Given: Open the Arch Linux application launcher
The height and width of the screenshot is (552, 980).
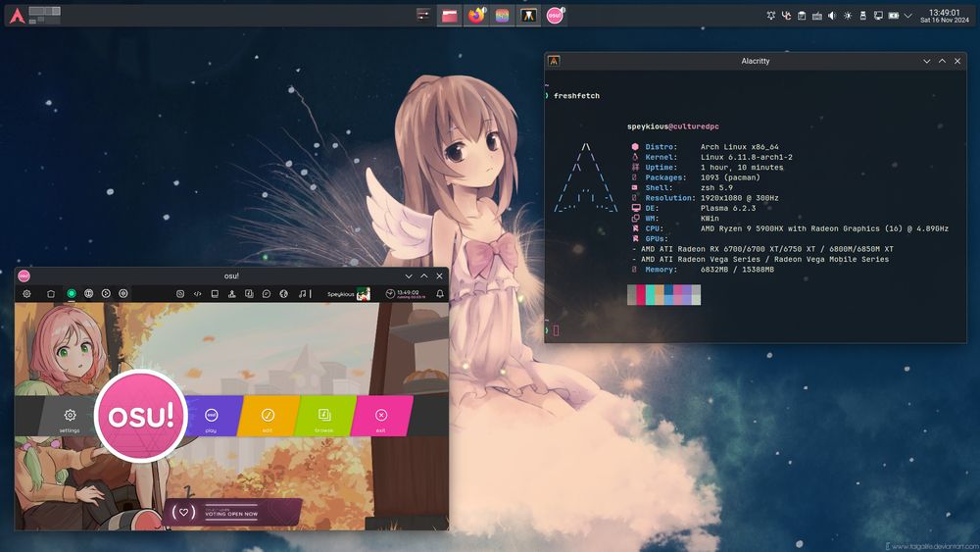Looking at the screenshot, I should (18, 16).
